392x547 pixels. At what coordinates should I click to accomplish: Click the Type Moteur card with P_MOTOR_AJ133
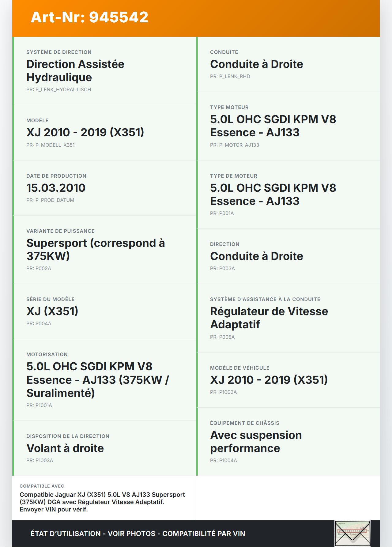click(288, 126)
